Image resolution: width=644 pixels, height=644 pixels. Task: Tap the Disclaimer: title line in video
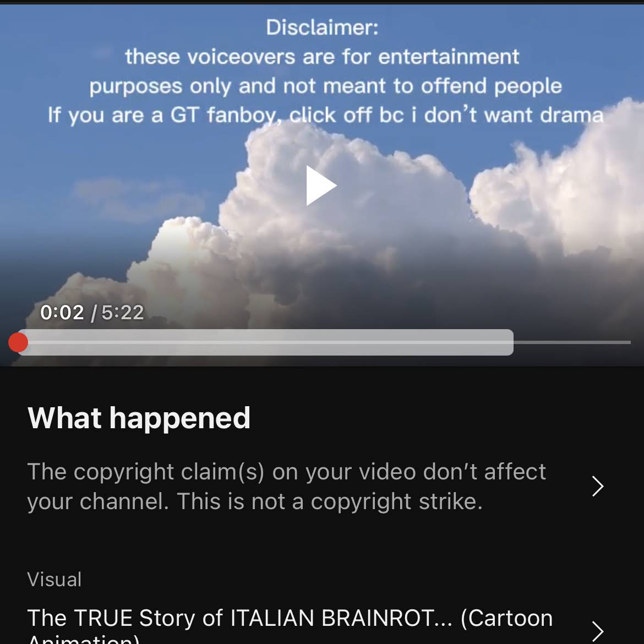(x=322, y=28)
